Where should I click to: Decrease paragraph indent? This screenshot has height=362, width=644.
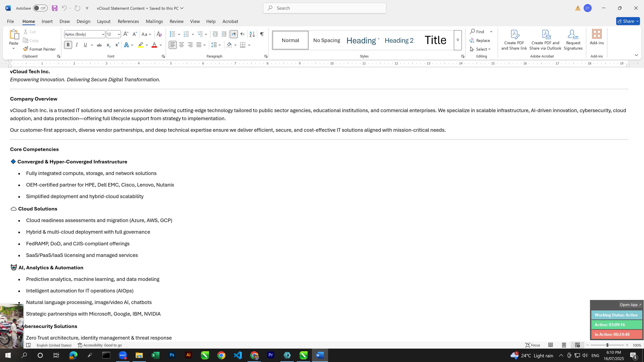215,34
